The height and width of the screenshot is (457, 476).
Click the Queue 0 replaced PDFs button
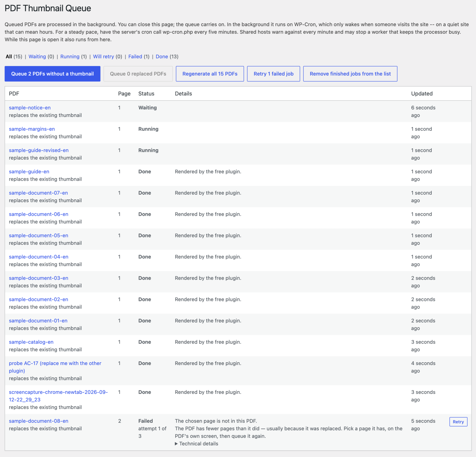coord(138,74)
